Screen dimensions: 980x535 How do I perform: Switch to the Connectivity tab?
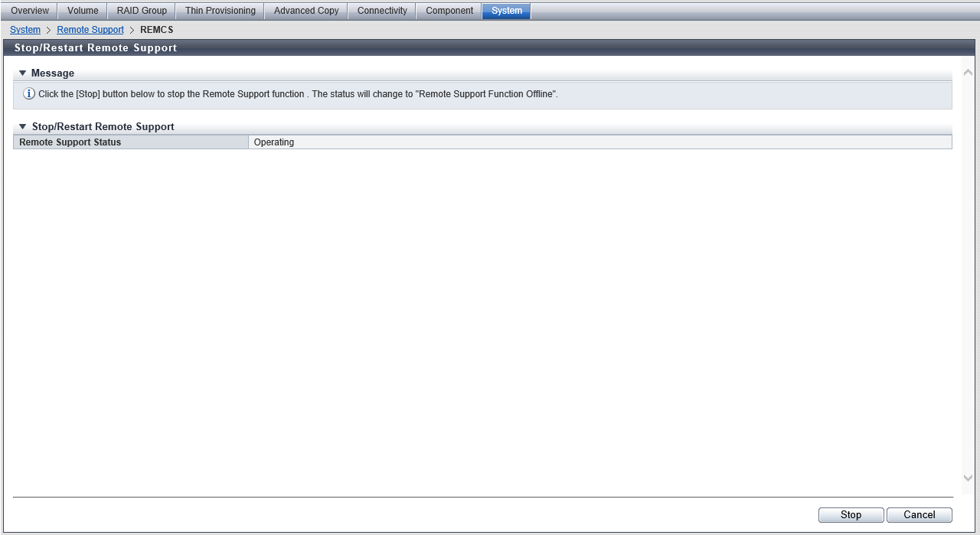[382, 11]
